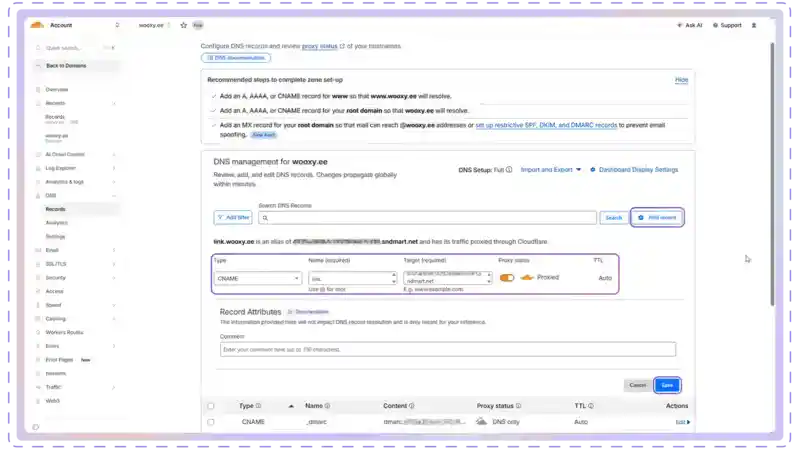Click the Access sidebar icon
This screenshot has height=450, width=800.
coord(38,291)
